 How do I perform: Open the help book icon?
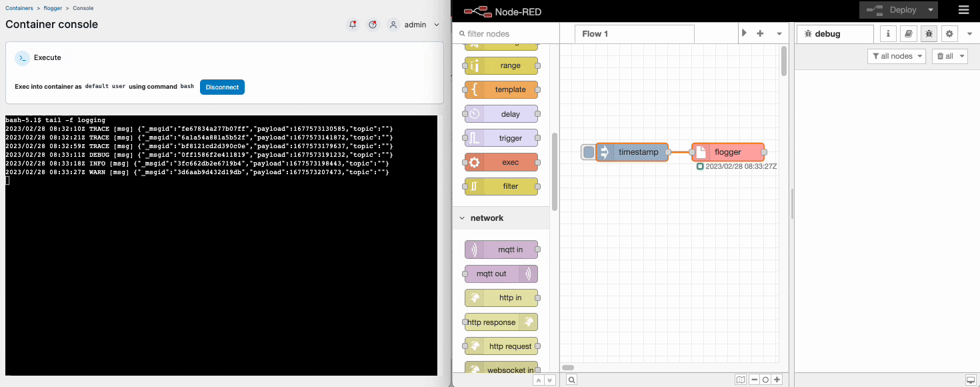click(908, 33)
